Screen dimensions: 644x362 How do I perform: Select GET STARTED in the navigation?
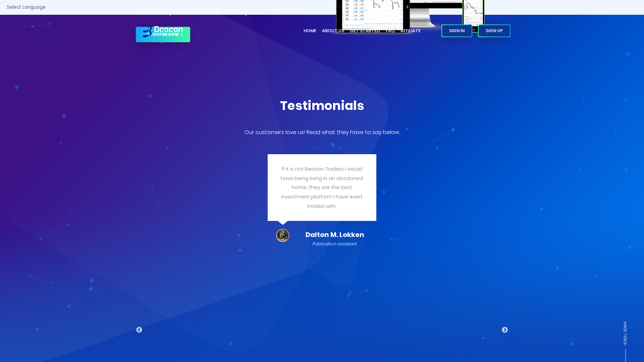pyautogui.click(x=365, y=31)
